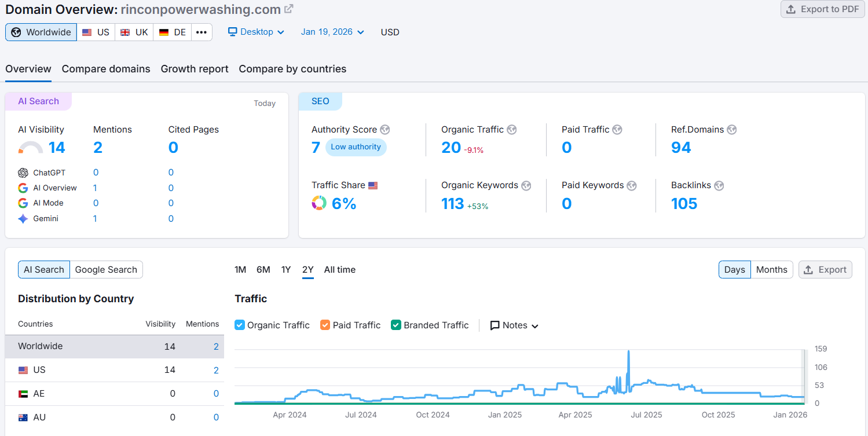Image resolution: width=868 pixels, height=436 pixels.
Task: Click the globe icon beside Organic Traffic
Action: (x=511, y=129)
